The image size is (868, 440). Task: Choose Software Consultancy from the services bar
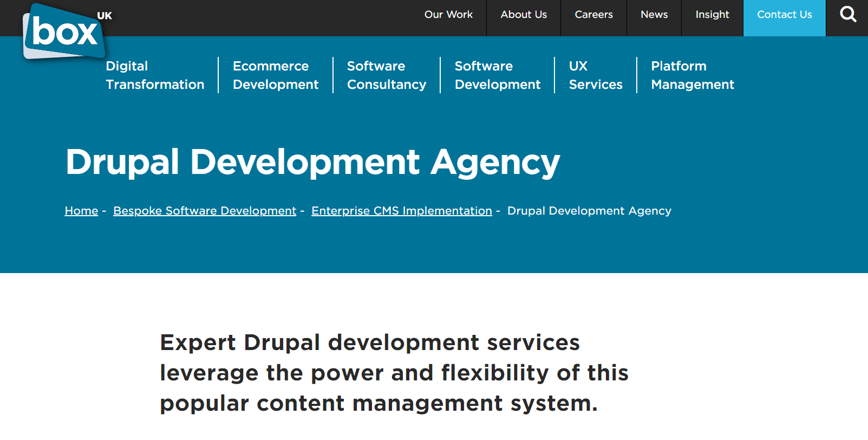click(x=386, y=75)
